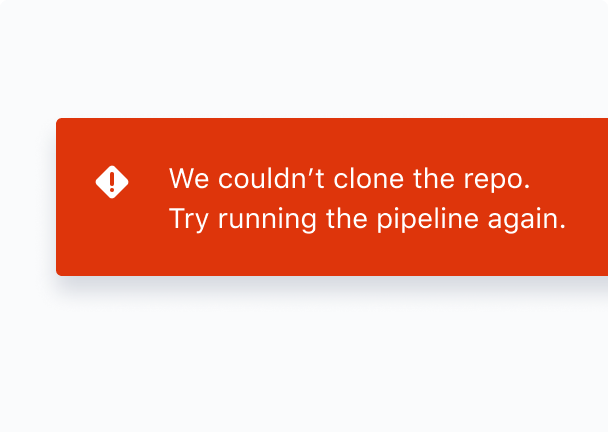Click the "Try running the pipeline again." text
Screen dimensions: 608x432
coord(368,219)
